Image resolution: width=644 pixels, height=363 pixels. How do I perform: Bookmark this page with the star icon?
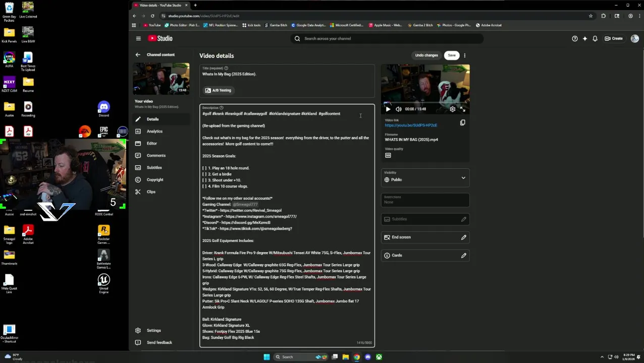coord(591,16)
